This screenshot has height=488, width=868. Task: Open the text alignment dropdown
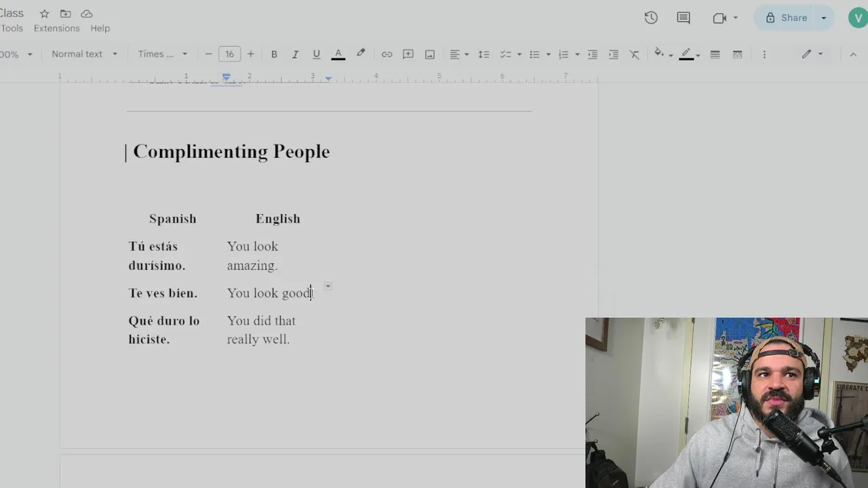point(459,54)
